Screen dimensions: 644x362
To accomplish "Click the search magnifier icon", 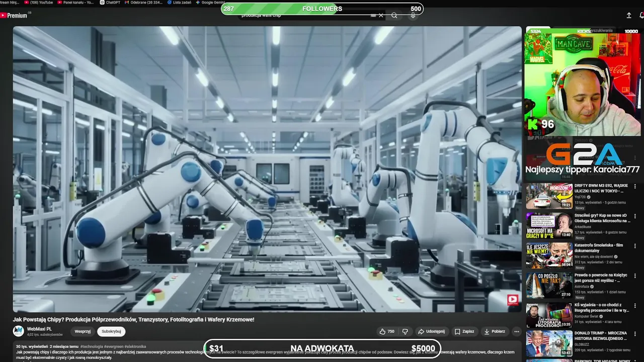I will click(394, 16).
